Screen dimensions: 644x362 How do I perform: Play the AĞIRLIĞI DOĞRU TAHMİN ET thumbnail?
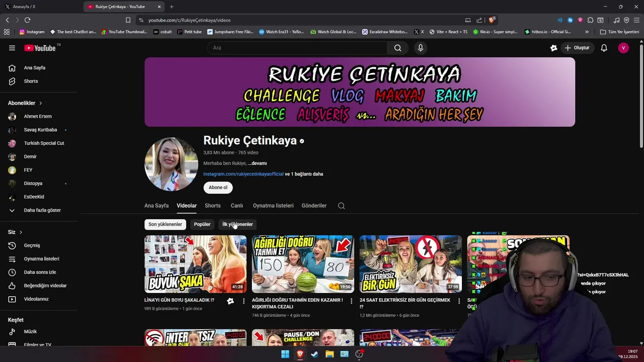pyautogui.click(x=303, y=264)
